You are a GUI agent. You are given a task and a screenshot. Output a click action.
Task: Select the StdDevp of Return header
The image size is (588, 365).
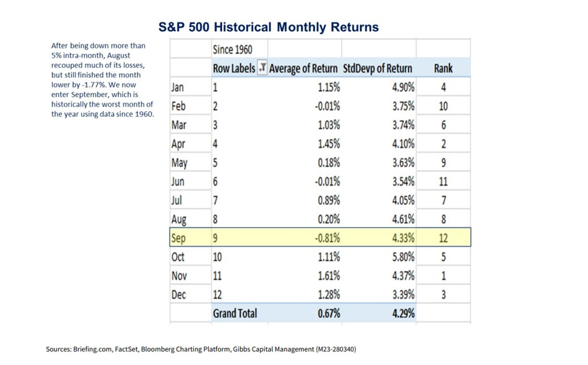click(378, 68)
